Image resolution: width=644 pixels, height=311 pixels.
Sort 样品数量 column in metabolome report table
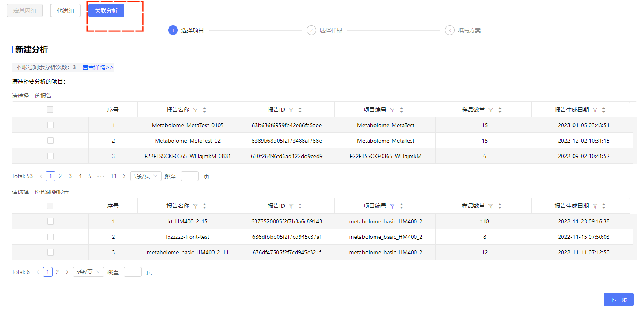click(x=500, y=206)
